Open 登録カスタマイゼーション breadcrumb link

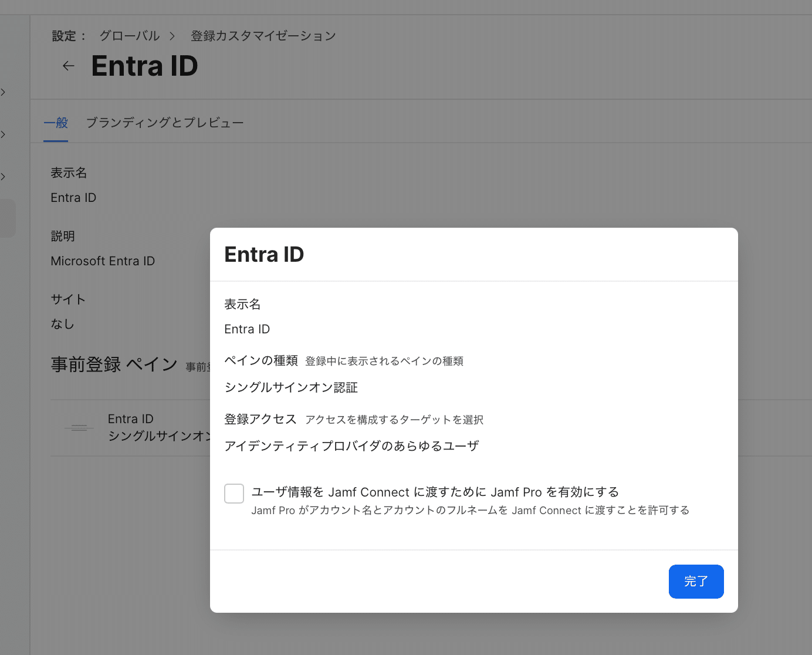click(x=263, y=36)
